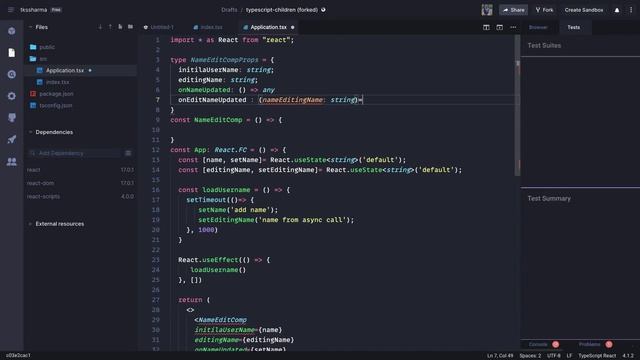Switch to the Browser preview tab

tap(538, 27)
